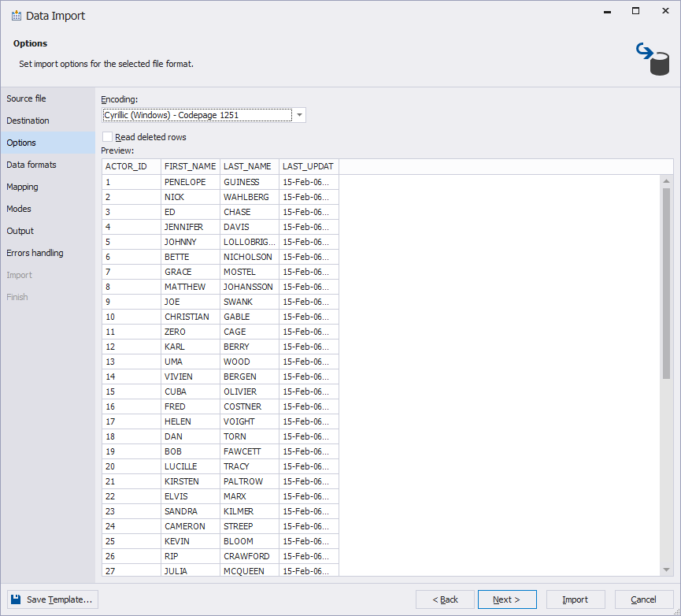Select the PENELOPE cell in preview
This screenshot has width=681, height=616.
point(185,182)
